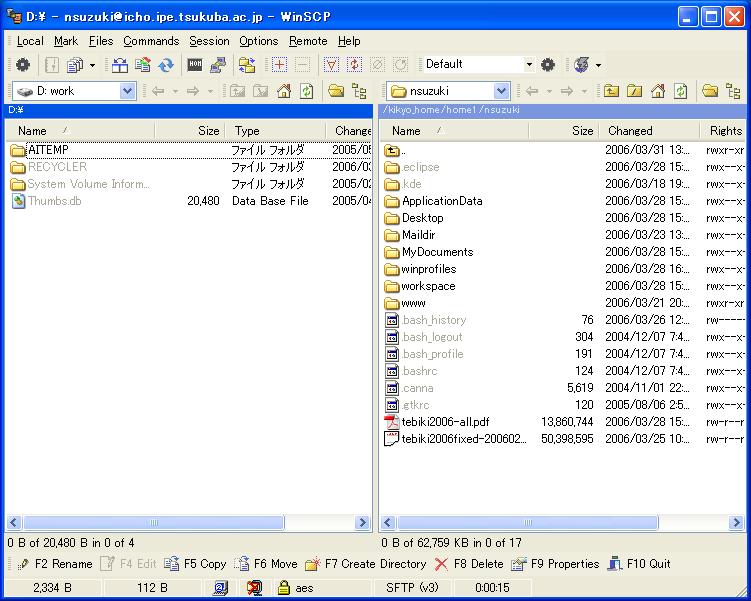
Task: Open the Remote menu
Action: (308, 41)
